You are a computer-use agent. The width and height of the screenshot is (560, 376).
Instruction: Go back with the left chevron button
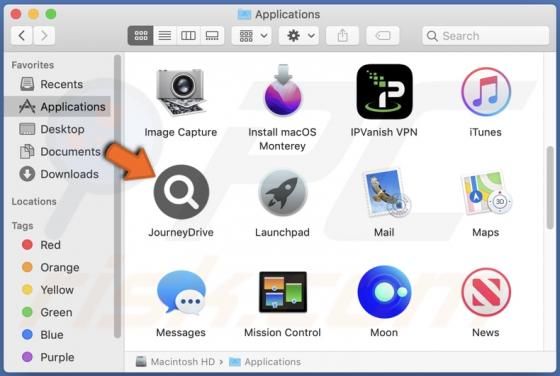pos(22,35)
